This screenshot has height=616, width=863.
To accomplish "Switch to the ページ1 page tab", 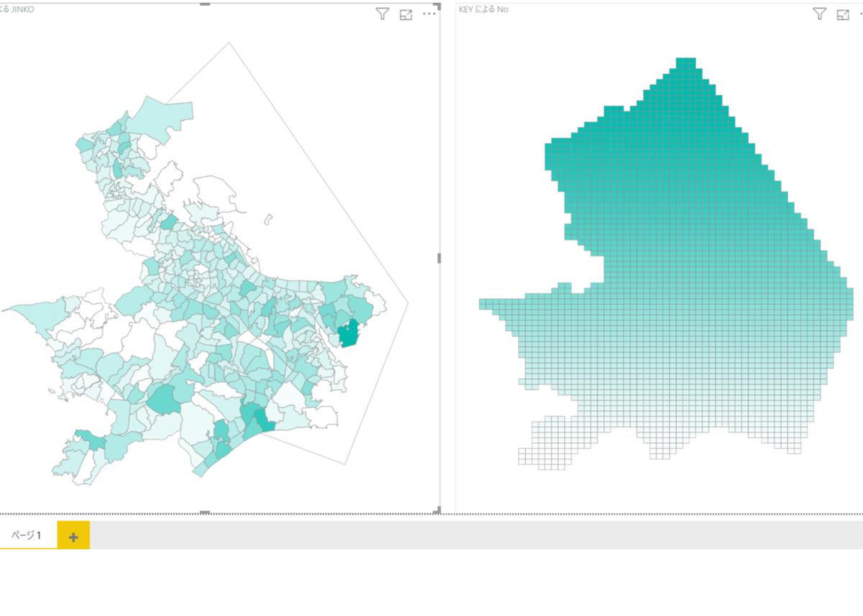I will coord(27,536).
